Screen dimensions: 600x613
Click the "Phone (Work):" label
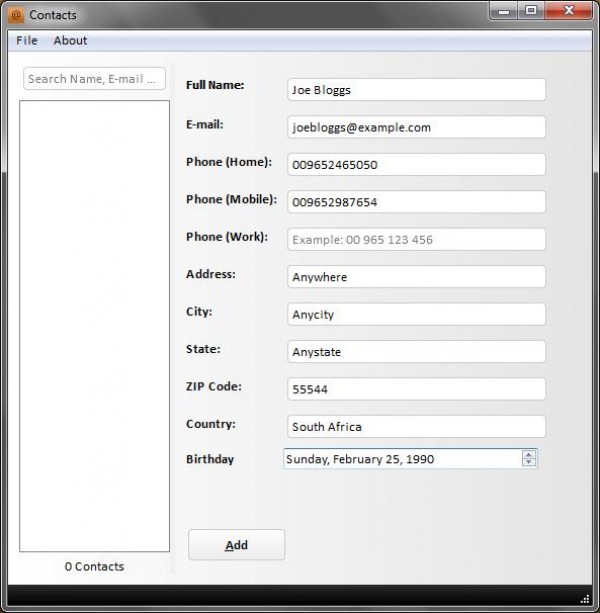tap(227, 237)
